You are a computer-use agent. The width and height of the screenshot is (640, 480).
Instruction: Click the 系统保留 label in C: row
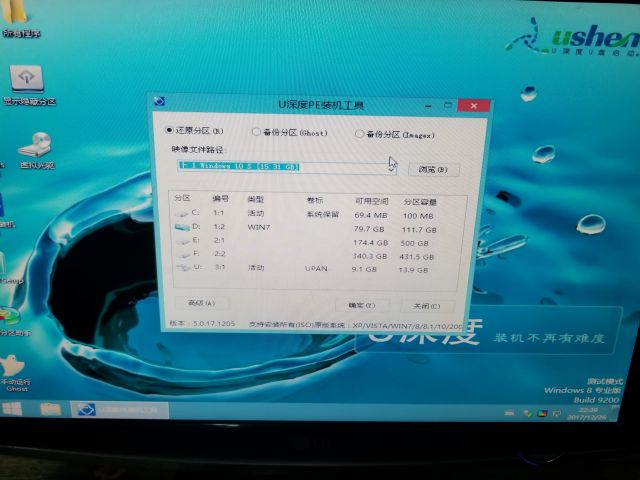coord(322,214)
